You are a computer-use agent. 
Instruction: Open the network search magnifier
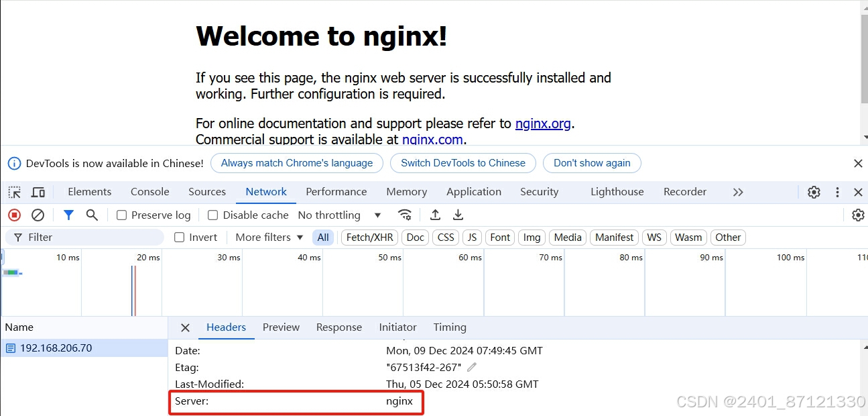92,215
